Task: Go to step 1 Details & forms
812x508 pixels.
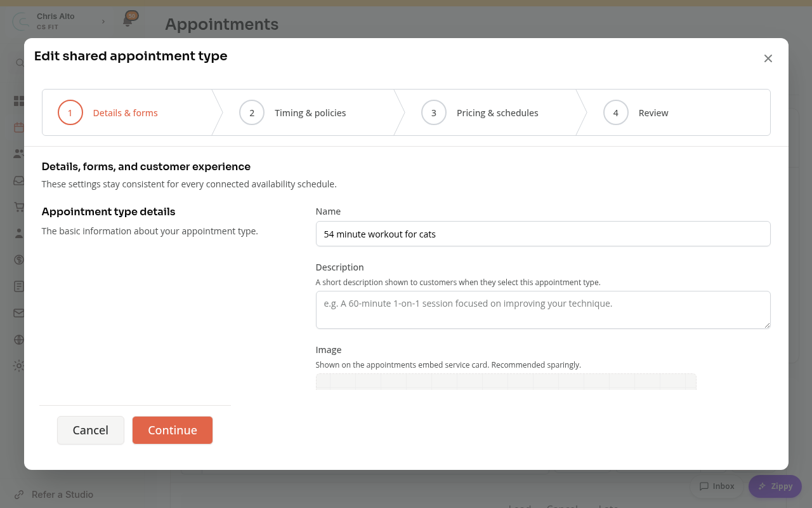Action: pos(126,112)
